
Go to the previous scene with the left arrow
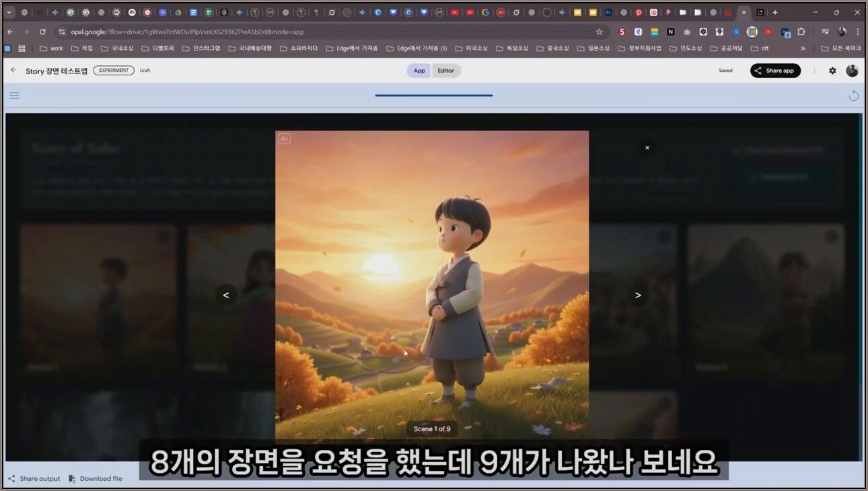click(x=225, y=295)
